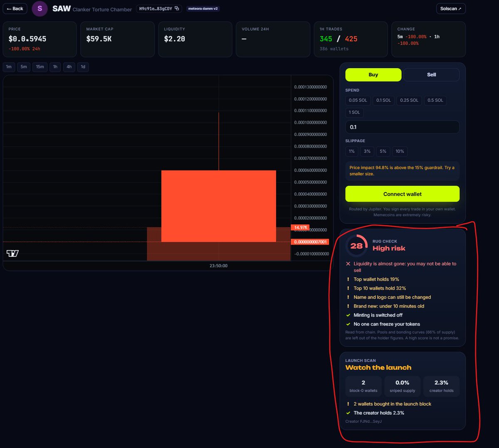Click the Connect wallet button
This screenshot has width=499, height=448.
403,194
